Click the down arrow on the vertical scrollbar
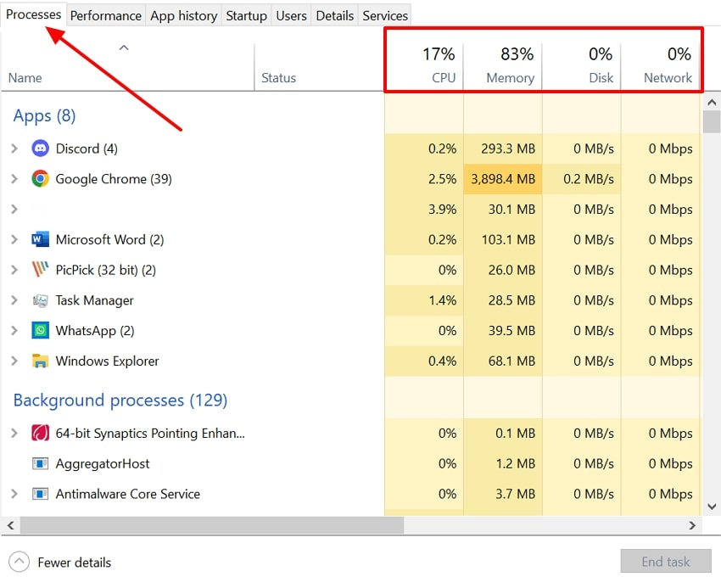The height and width of the screenshot is (588, 721). click(712, 506)
